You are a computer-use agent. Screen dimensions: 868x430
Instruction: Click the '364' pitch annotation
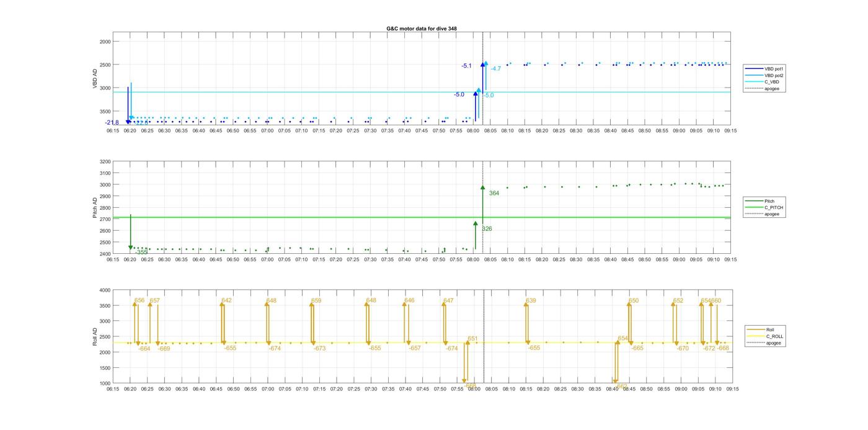coord(494,193)
